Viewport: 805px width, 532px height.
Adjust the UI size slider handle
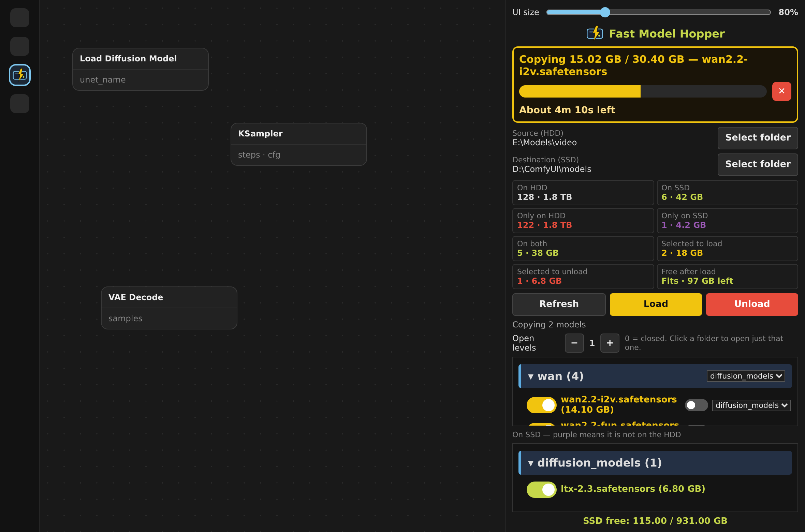(605, 12)
